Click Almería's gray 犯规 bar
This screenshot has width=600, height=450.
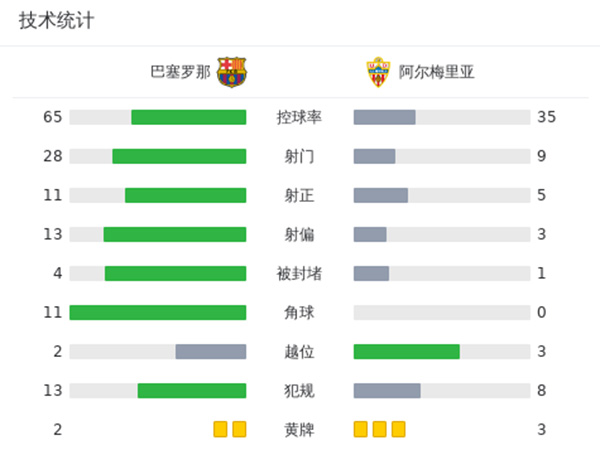[387, 390]
